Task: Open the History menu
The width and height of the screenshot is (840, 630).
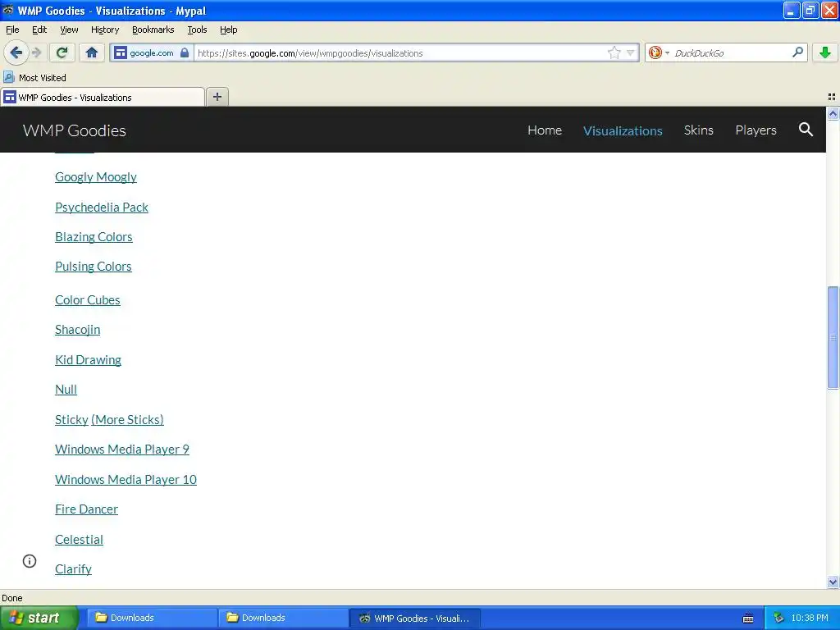Action: click(x=104, y=30)
